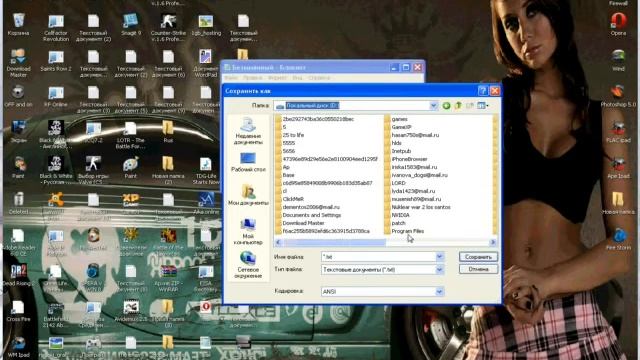
Task: Open Недавние документы in places bar
Action: click(248, 131)
